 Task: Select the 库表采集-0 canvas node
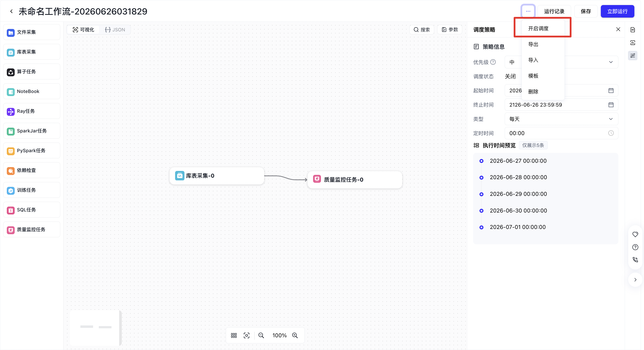point(217,176)
